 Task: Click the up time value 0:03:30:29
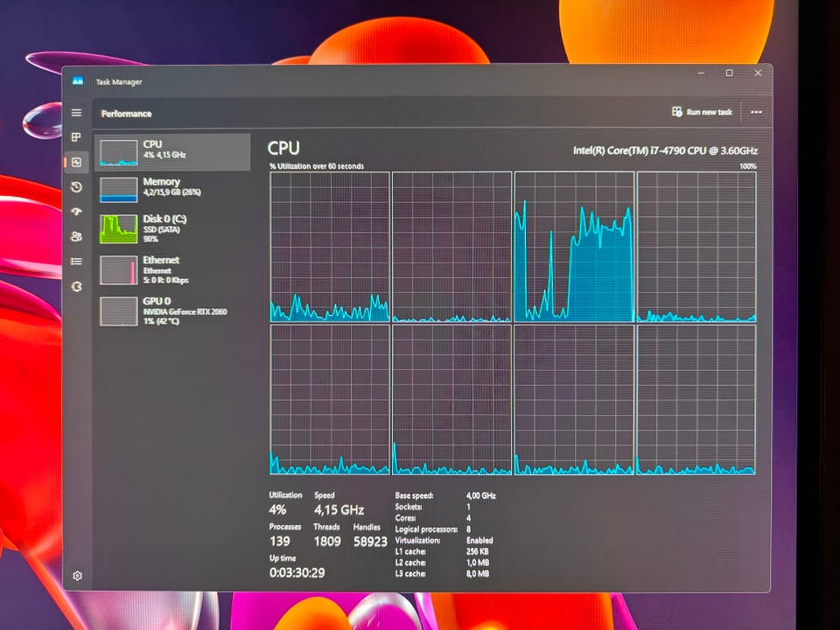[297, 572]
